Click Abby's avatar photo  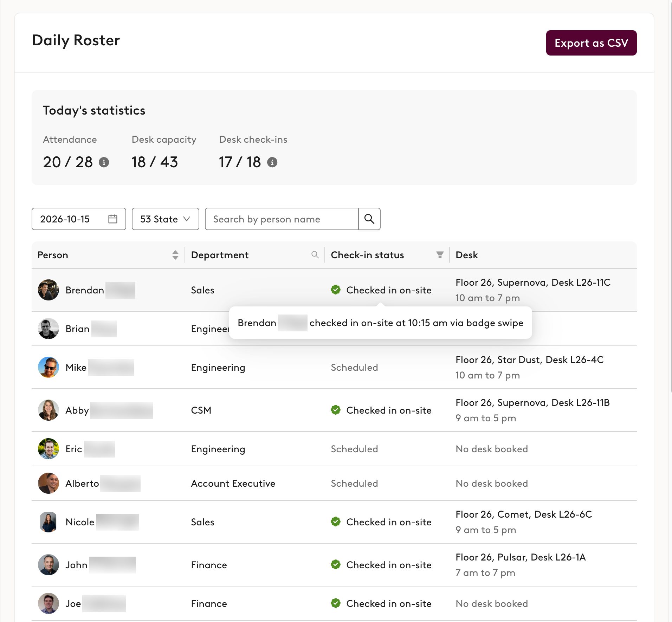coord(49,410)
